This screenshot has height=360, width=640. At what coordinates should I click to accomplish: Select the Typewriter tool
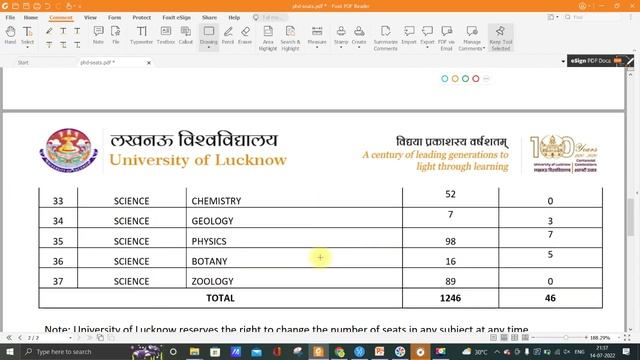tap(141, 35)
